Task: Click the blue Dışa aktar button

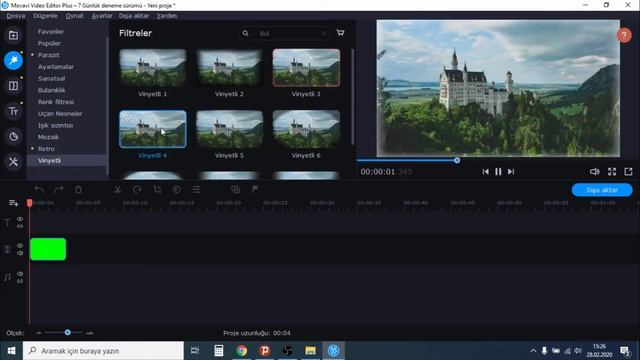Action: pyautogui.click(x=602, y=190)
